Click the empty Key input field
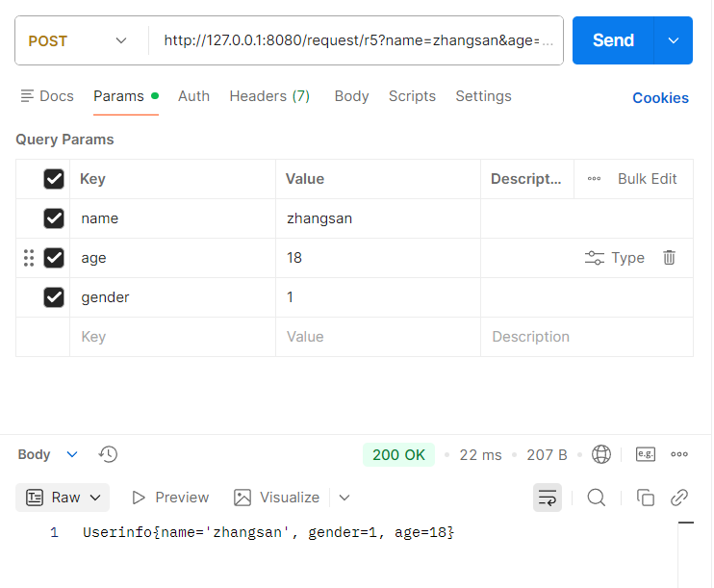 [172, 337]
